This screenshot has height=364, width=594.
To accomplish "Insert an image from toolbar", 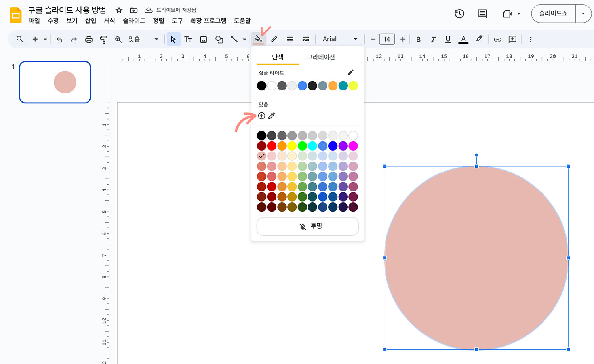I will coord(204,39).
